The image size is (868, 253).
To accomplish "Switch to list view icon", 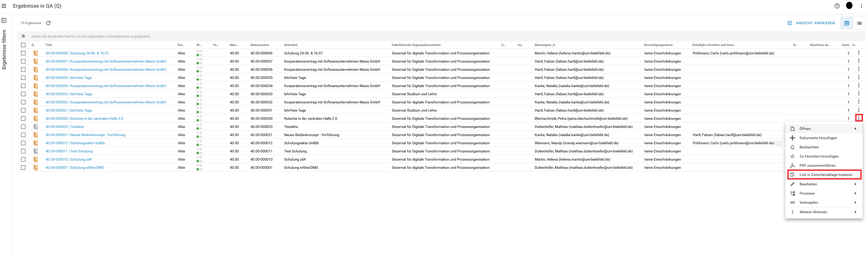I will tap(859, 23).
